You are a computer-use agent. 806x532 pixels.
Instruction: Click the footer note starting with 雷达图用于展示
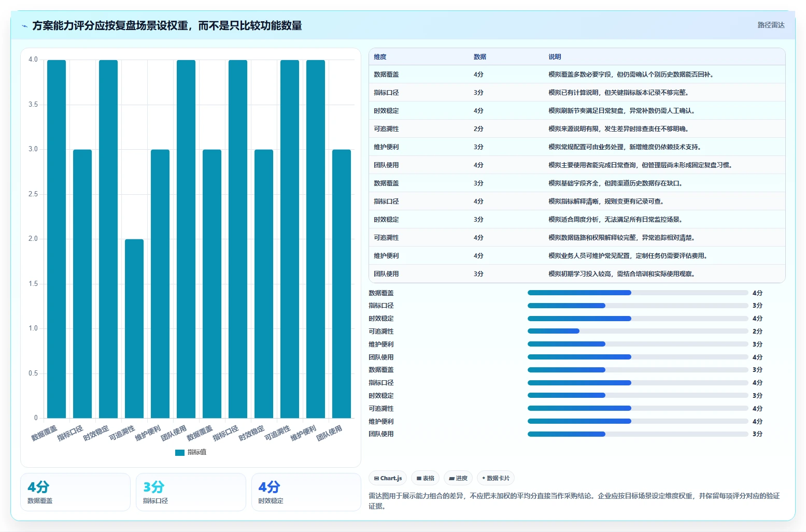tap(574, 501)
